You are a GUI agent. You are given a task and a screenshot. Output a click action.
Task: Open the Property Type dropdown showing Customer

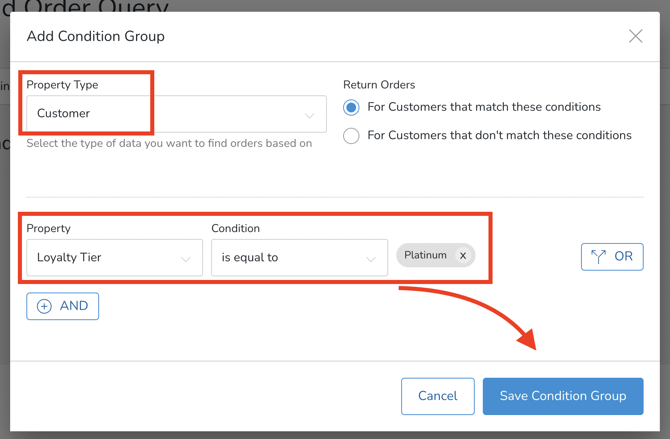point(175,114)
